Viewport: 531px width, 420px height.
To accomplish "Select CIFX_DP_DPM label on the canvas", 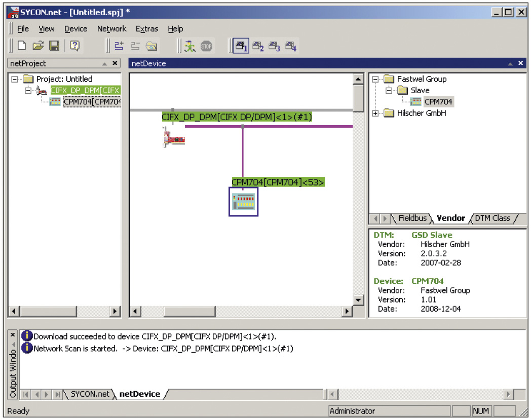I will (237, 117).
